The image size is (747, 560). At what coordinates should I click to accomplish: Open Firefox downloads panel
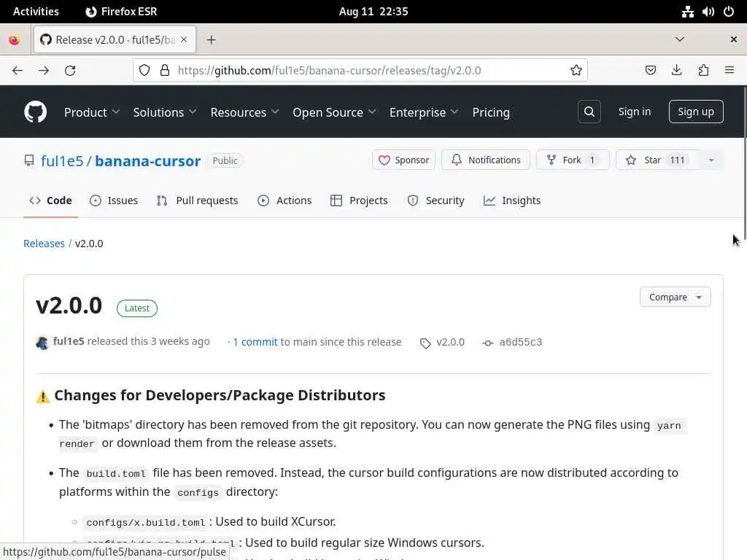(x=677, y=70)
